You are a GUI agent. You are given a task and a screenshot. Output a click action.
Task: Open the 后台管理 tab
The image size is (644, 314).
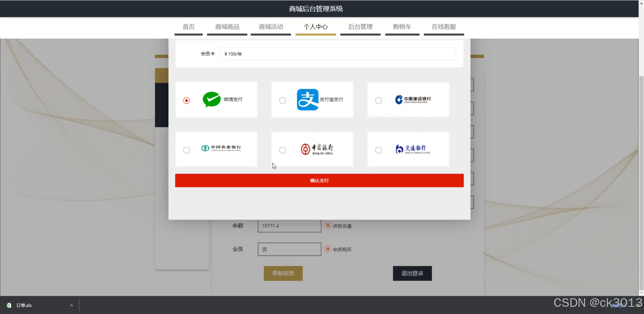(360, 27)
